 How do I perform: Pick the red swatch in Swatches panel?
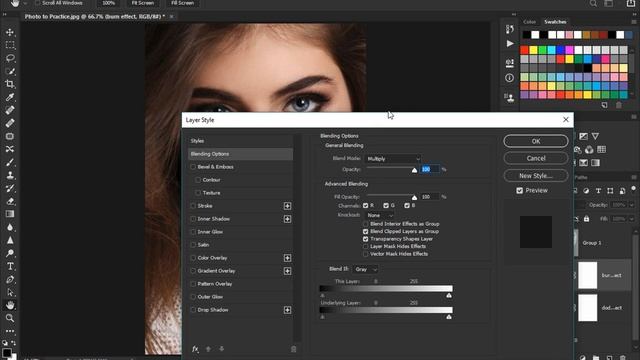pos(524,50)
